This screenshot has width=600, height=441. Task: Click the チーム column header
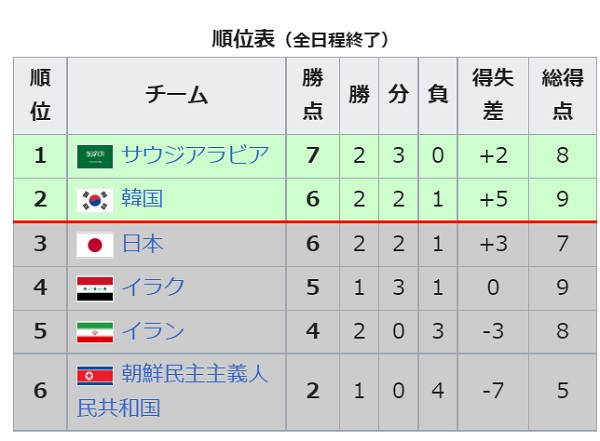click(176, 96)
